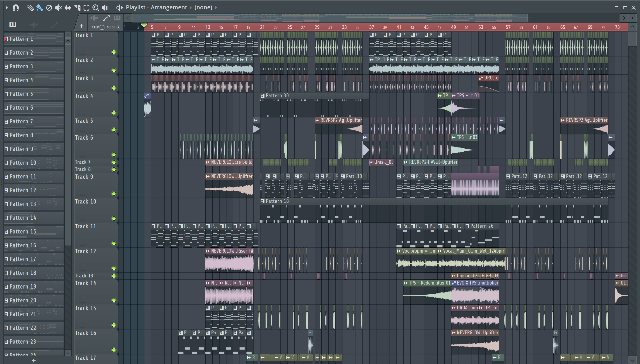Click the automation clip icon on Track 4

pyautogui.click(x=147, y=95)
